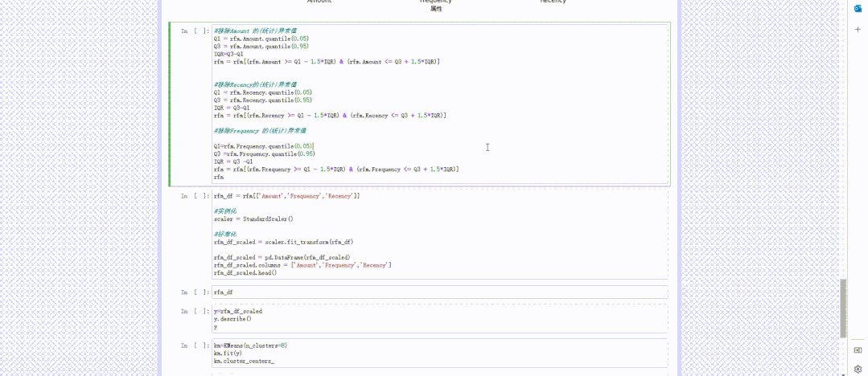868x376 pixels.
Task: Click the line 'scaler = StandardScaler()'
Action: pos(253,219)
